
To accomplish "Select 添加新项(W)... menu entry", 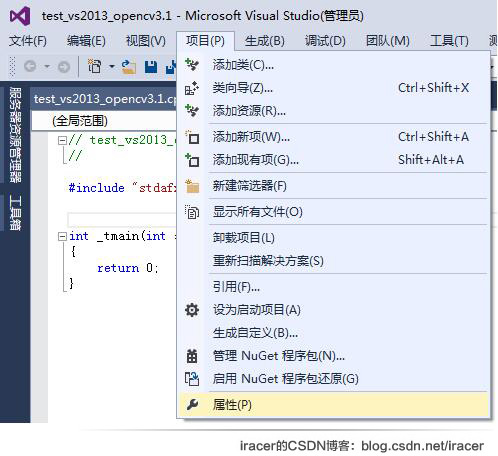I will (x=333, y=137).
